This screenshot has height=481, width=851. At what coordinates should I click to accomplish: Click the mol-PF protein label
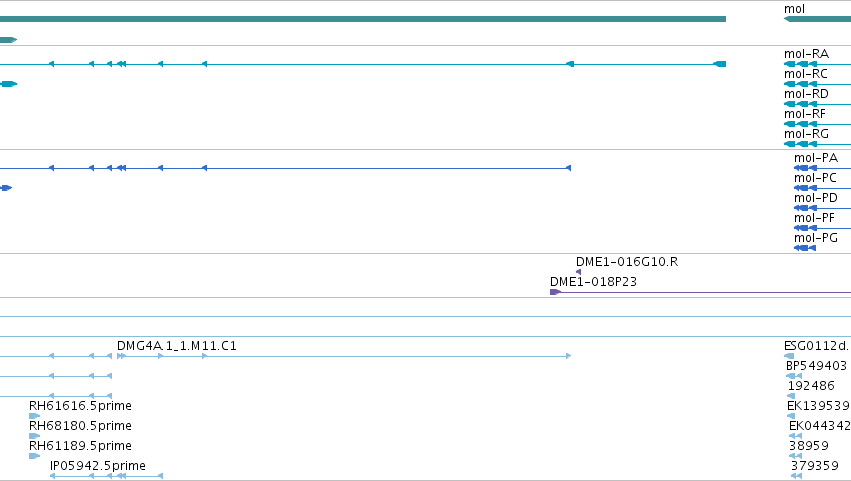point(814,218)
